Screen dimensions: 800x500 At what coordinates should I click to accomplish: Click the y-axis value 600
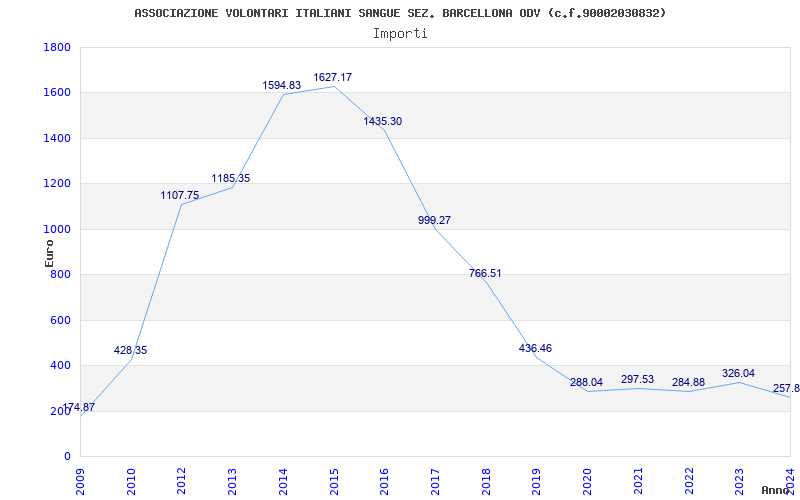tap(61, 320)
